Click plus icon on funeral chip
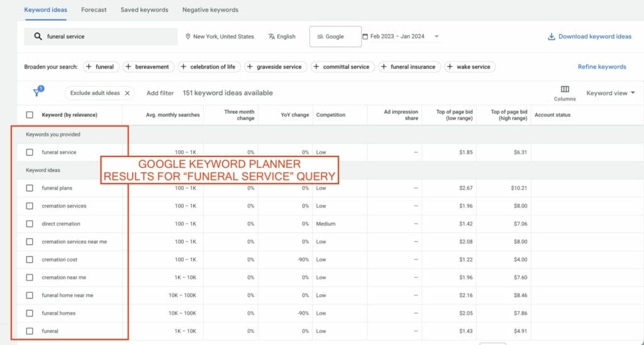The width and height of the screenshot is (644, 345). [x=89, y=67]
